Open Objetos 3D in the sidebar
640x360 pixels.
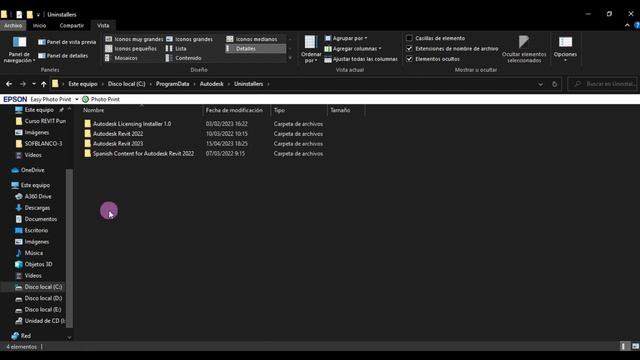click(x=33, y=264)
